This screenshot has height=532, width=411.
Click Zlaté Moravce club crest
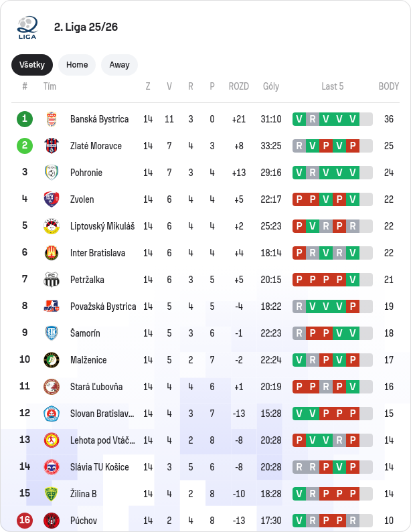pyautogui.click(x=52, y=146)
